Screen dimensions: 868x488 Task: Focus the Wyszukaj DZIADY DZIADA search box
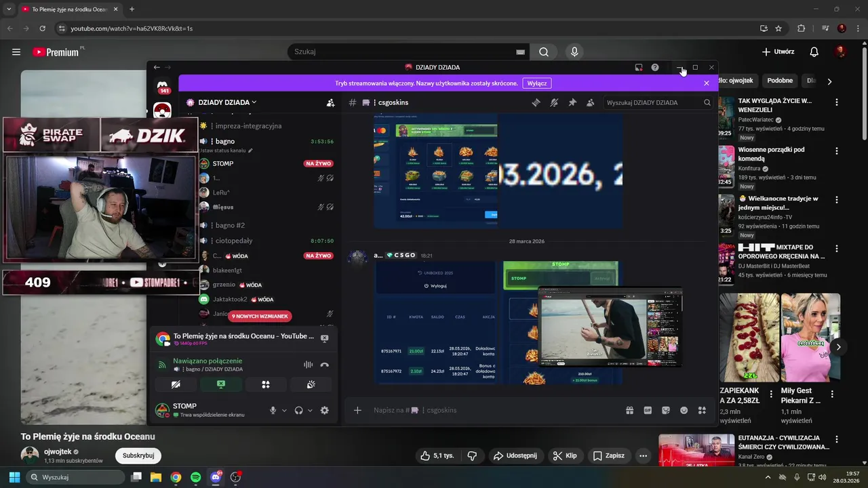pyautogui.click(x=658, y=102)
